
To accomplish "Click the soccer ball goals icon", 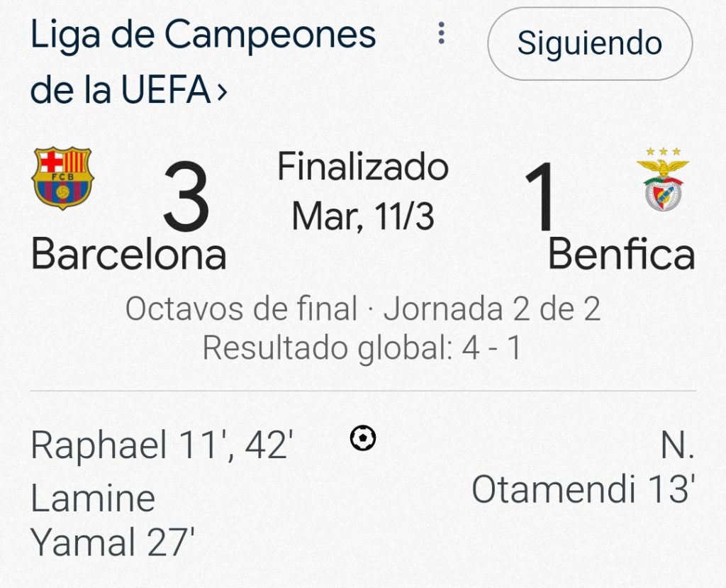I will (x=363, y=438).
